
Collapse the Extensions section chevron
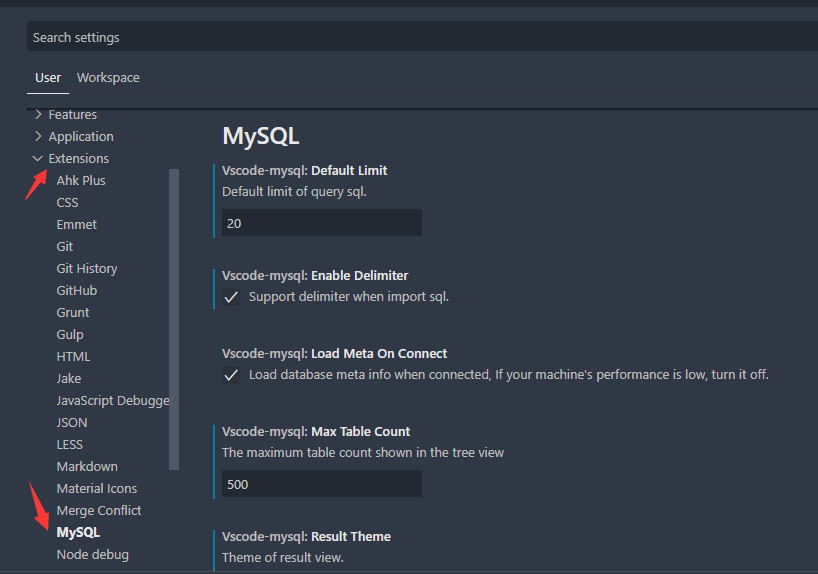(38, 158)
